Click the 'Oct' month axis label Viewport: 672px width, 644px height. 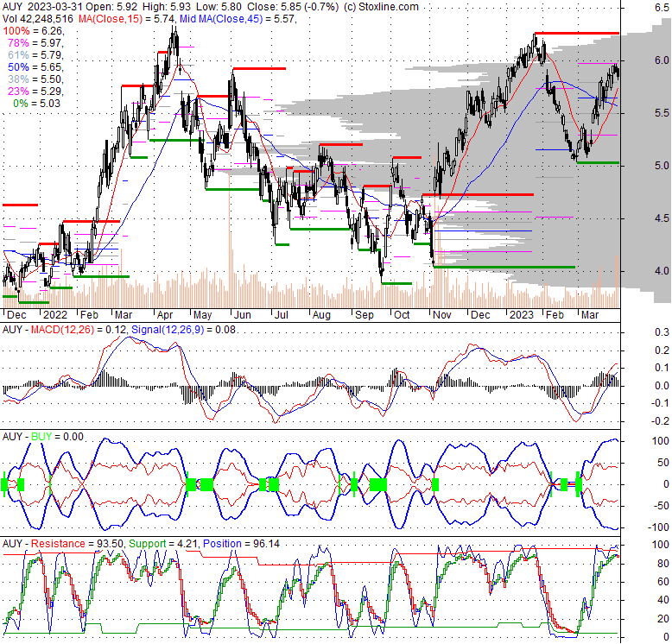pos(402,315)
